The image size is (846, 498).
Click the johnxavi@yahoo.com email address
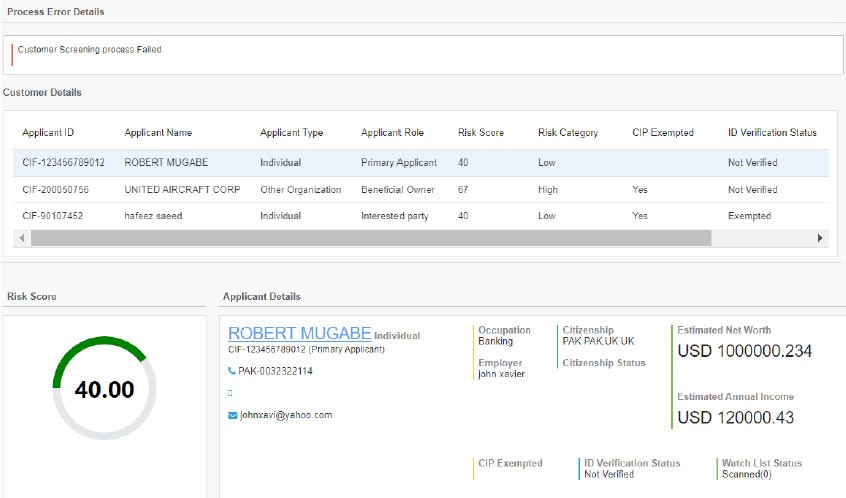coord(286,415)
